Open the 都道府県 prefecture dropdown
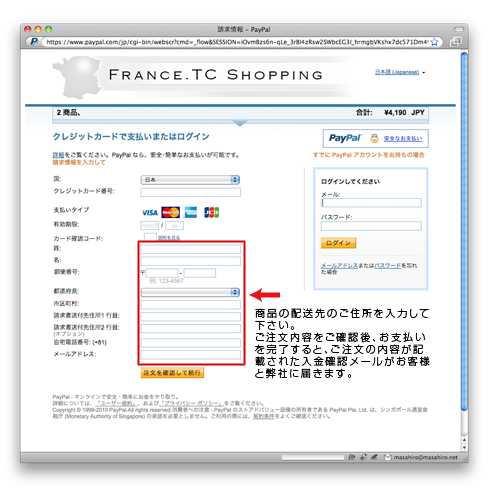The image size is (500, 500). tap(190, 292)
